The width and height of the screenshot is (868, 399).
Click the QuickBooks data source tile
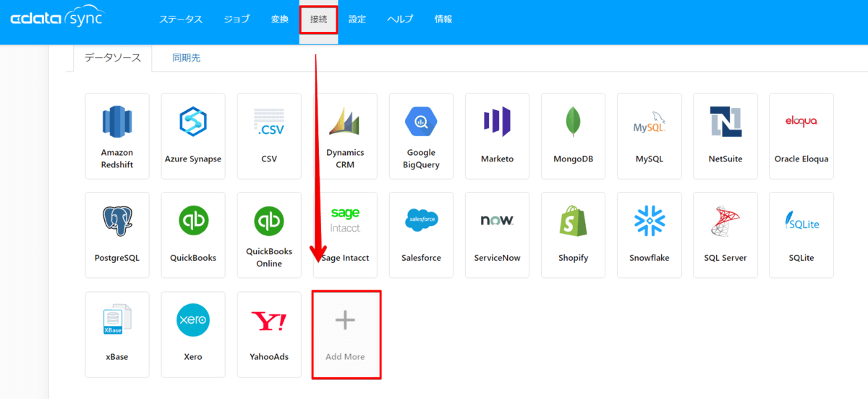[x=193, y=235]
